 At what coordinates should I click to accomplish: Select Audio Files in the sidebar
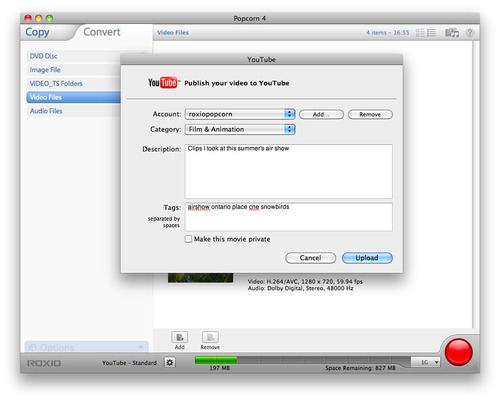[73, 111]
